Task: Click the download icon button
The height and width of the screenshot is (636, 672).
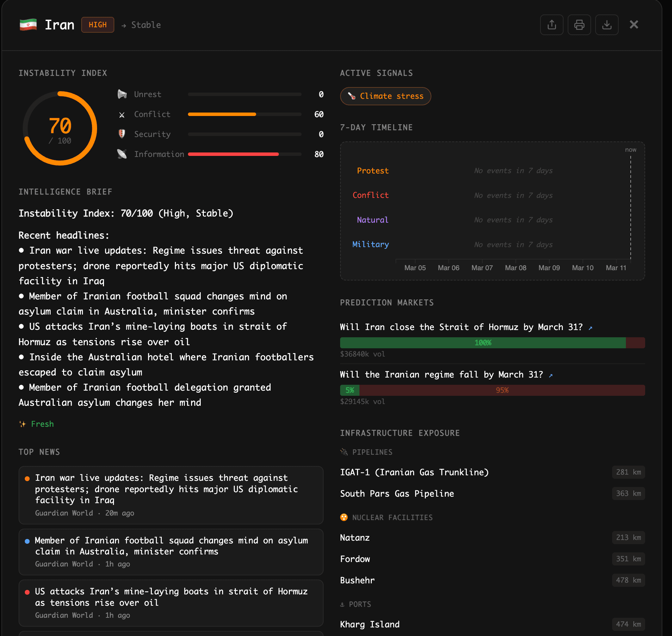Action: click(x=607, y=25)
